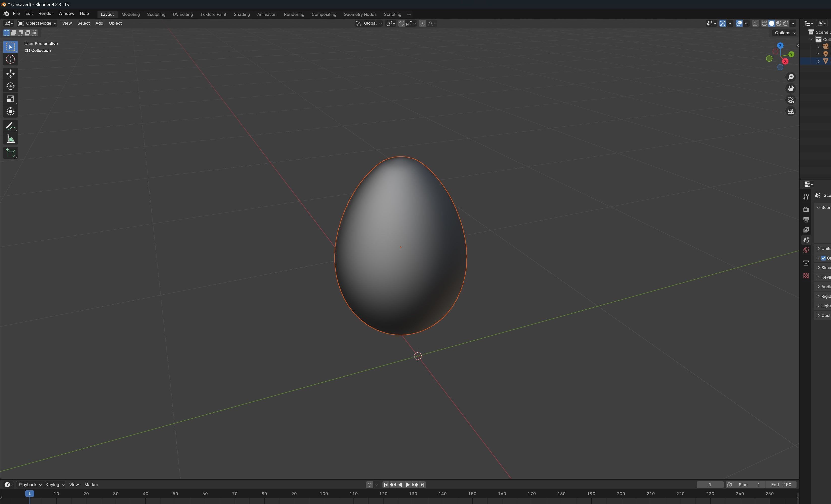The width and height of the screenshot is (831, 504).
Task: Switch to solid viewport shading
Action: pos(772,23)
